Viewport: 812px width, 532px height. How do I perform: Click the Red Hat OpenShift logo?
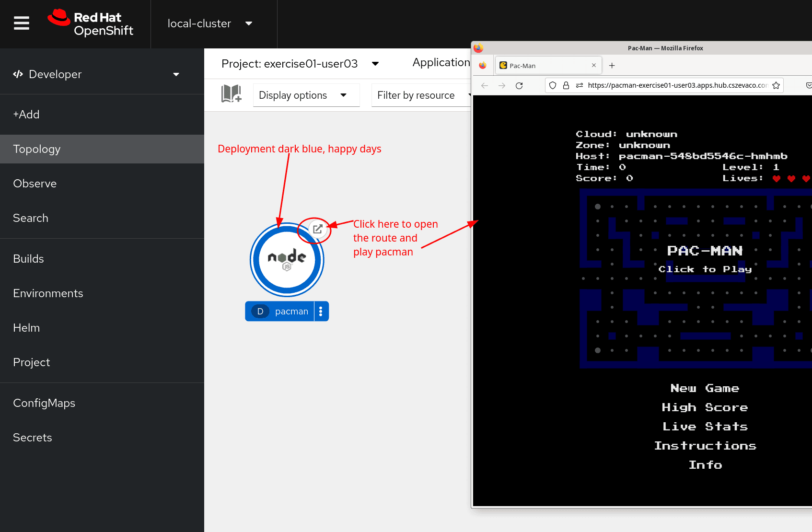point(91,23)
